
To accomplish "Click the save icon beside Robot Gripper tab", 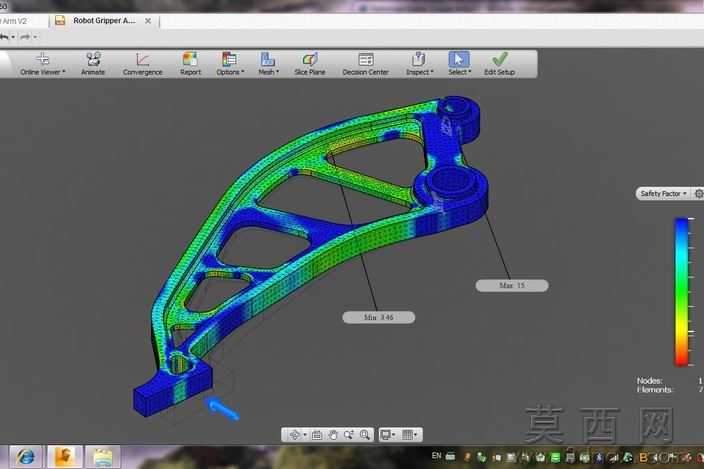I will point(60,21).
